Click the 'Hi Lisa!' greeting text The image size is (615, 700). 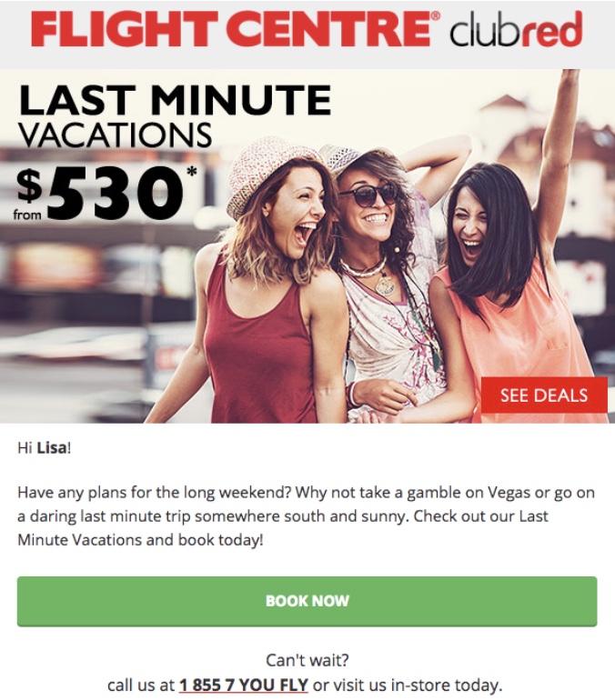point(45,448)
